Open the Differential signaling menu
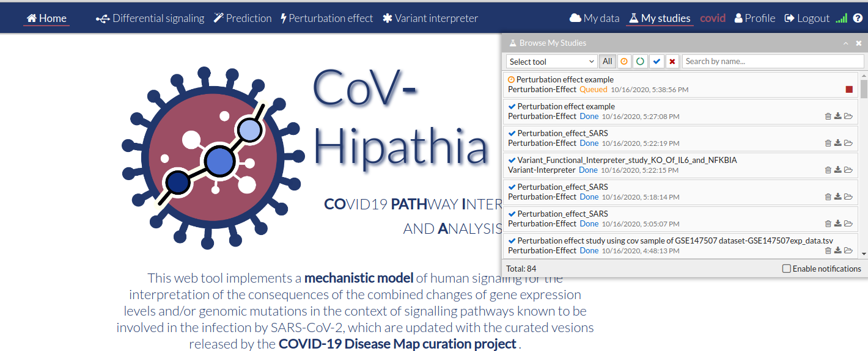This screenshot has width=868, height=351. (x=150, y=18)
